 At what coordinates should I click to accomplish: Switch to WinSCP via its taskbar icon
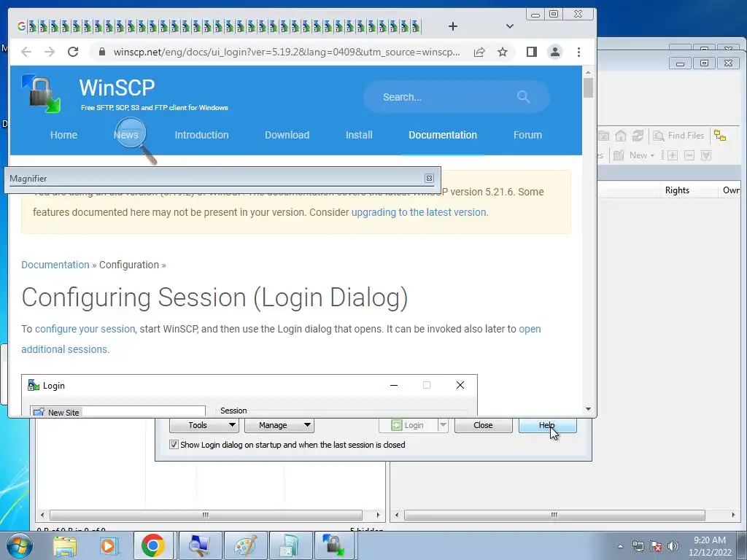point(333,545)
